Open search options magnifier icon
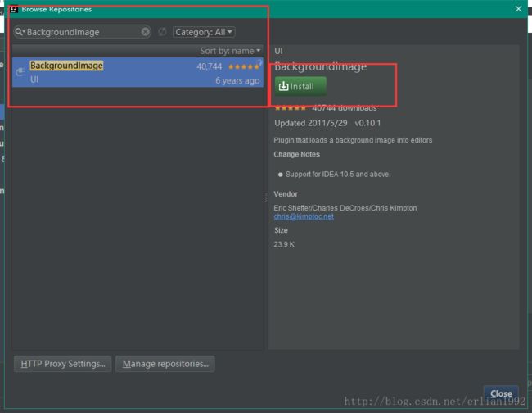This screenshot has width=532, height=413. [x=20, y=32]
